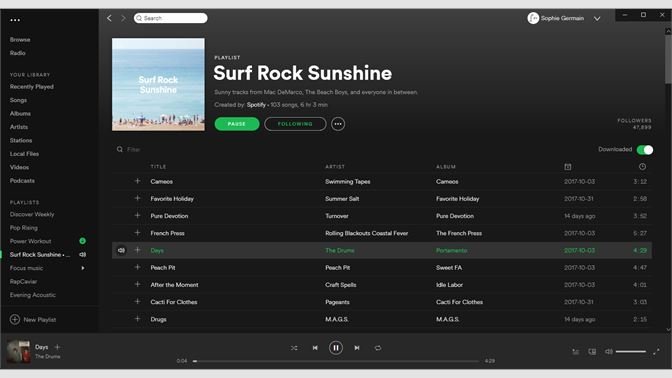Image resolution: width=672 pixels, height=378 pixels.
Task: Click the Search field
Action: tap(171, 18)
